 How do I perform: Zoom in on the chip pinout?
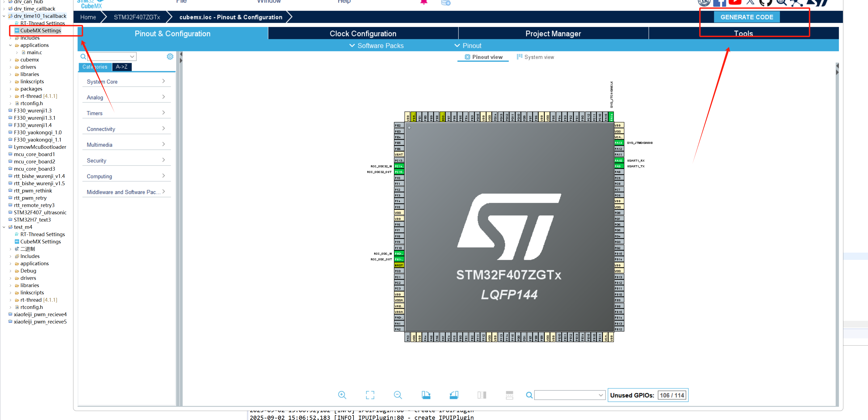342,395
